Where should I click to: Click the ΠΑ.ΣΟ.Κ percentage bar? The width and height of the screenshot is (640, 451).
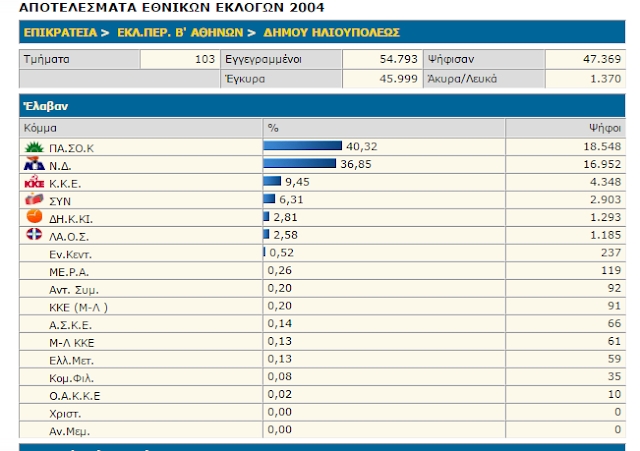(302, 146)
